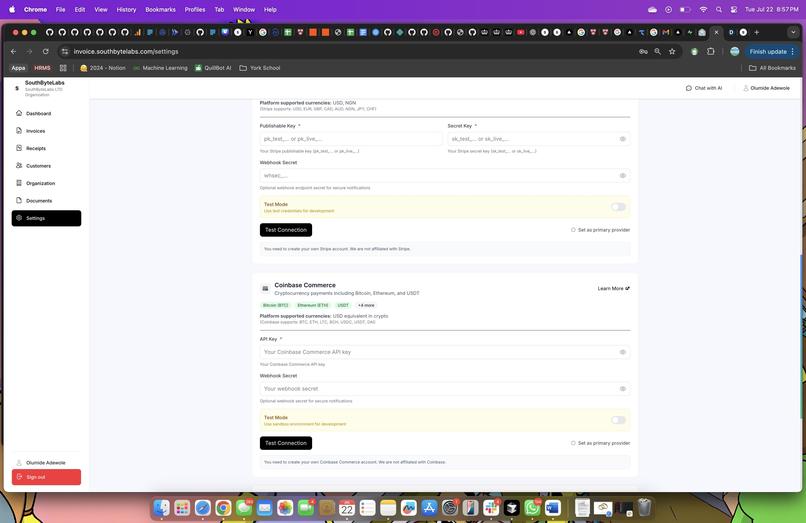This screenshot has width=806, height=523.
Task: Open the Chrome profile avatar
Action: coord(735,51)
